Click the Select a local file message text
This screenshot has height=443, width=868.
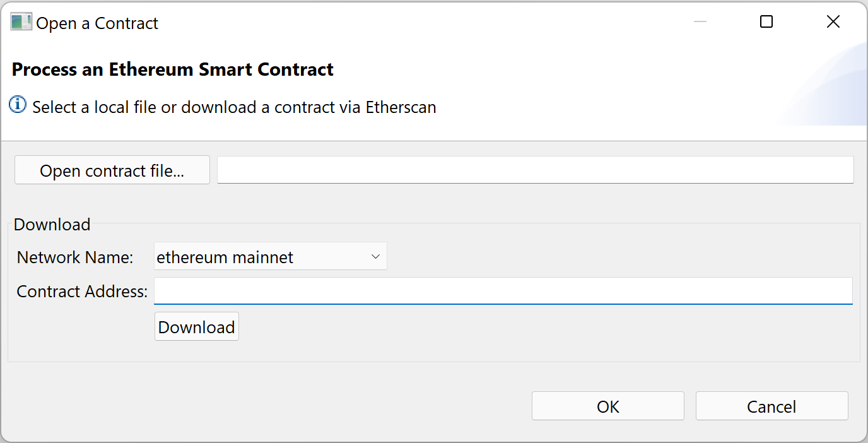coord(235,107)
